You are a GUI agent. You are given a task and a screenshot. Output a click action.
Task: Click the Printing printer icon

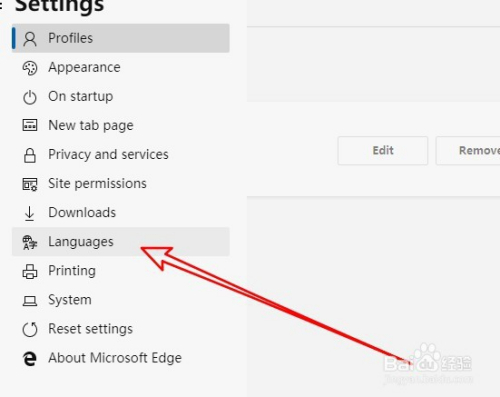(30, 271)
